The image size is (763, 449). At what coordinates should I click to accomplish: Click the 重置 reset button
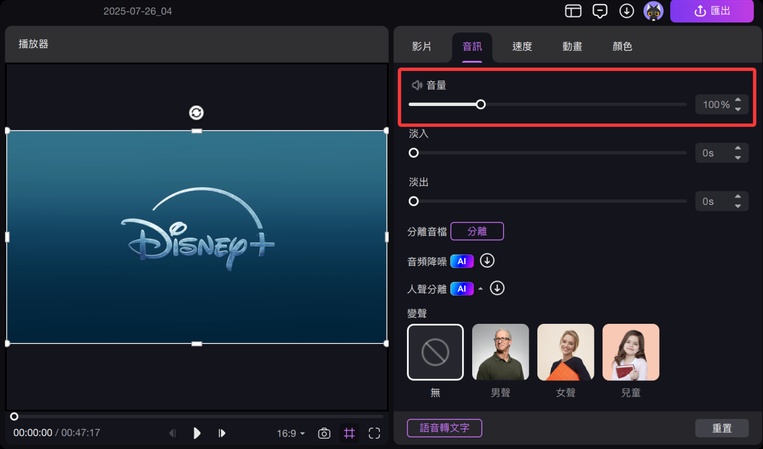722,428
